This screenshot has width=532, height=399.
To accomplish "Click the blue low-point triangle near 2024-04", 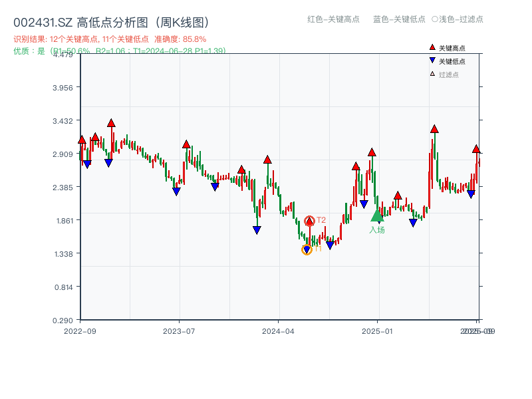I will [x=256, y=229].
